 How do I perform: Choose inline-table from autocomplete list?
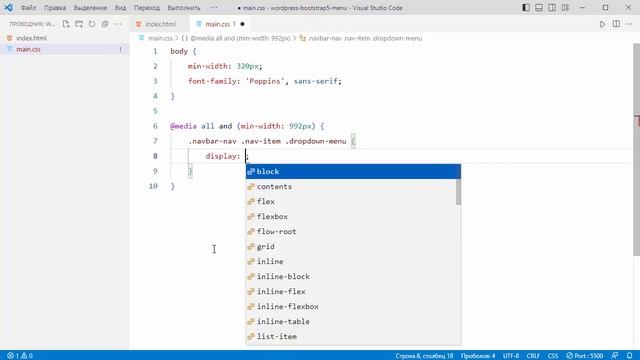pos(351,321)
